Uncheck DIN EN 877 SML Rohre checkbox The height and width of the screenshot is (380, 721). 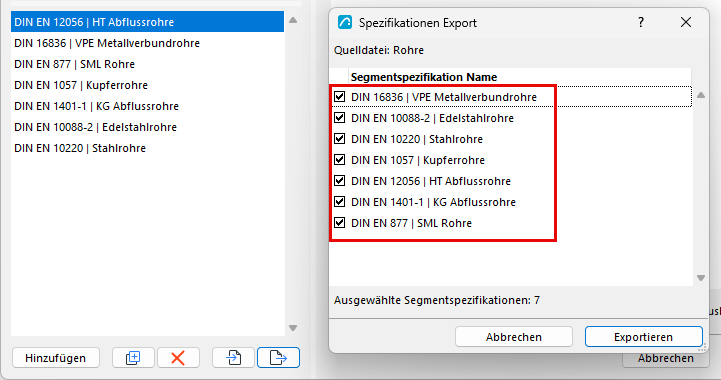point(339,223)
